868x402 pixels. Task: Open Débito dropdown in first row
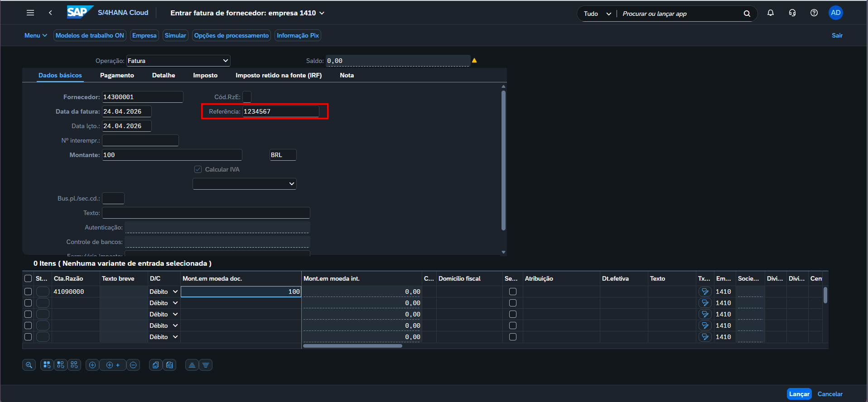[x=164, y=292]
